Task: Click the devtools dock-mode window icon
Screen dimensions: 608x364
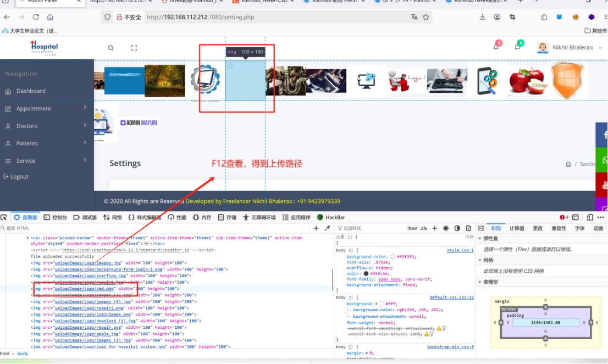Action: [x=576, y=218]
